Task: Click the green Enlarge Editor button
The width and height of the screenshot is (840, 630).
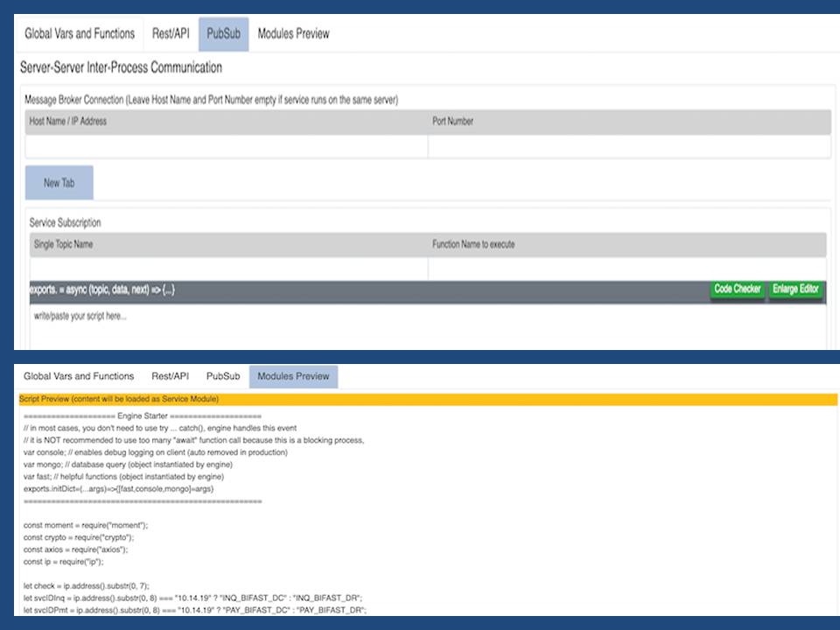Action: (x=795, y=290)
